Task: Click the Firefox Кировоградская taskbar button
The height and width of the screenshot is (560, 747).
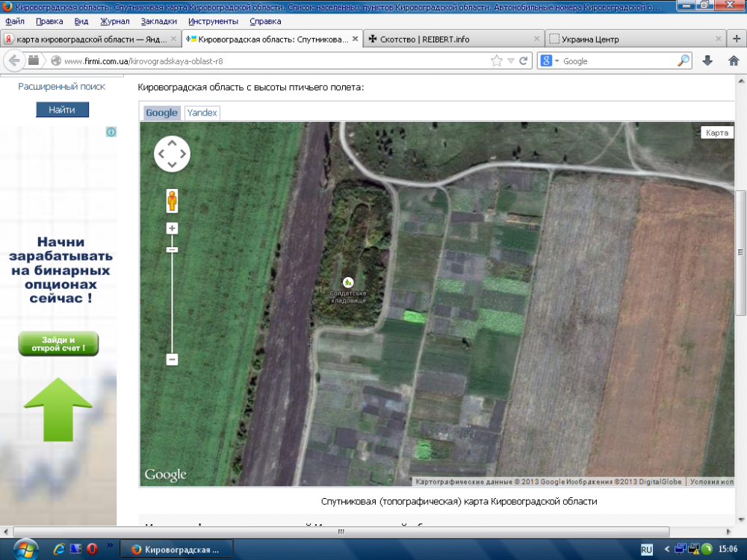Action: pos(176,550)
